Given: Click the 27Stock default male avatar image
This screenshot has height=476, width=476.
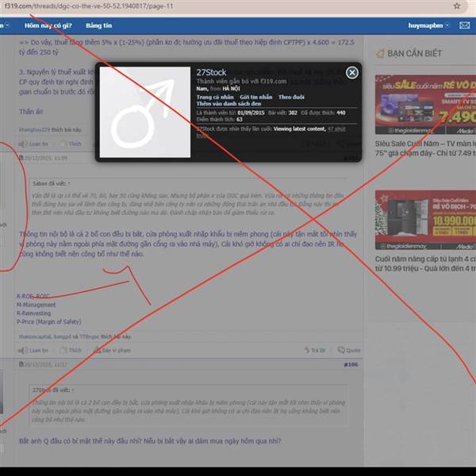Looking at the screenshot, I should (x=145, y=112).
